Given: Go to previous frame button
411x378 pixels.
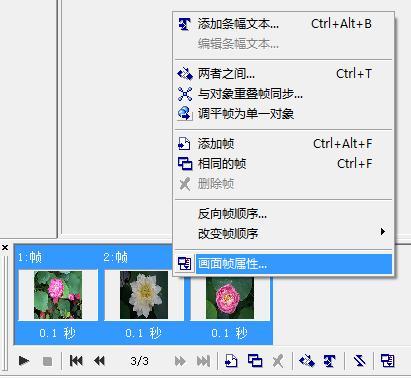Looking at the screenshot, I should [x=99, y=361].
